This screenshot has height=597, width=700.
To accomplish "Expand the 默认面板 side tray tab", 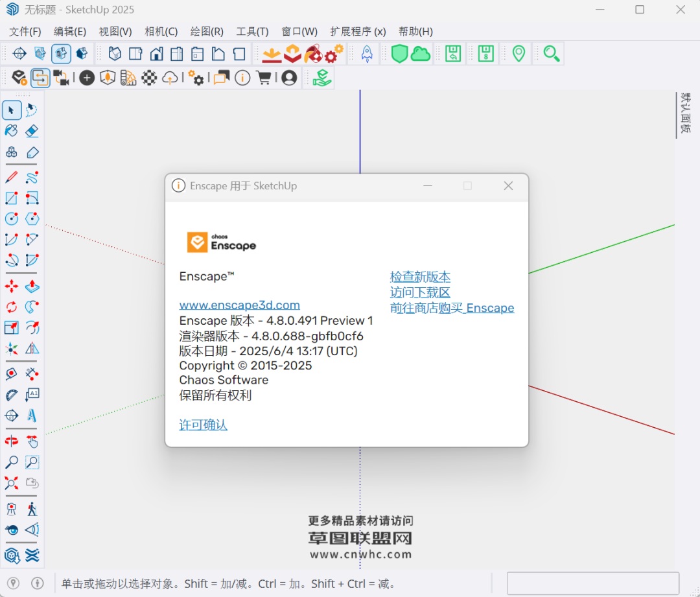I will 685,113.
